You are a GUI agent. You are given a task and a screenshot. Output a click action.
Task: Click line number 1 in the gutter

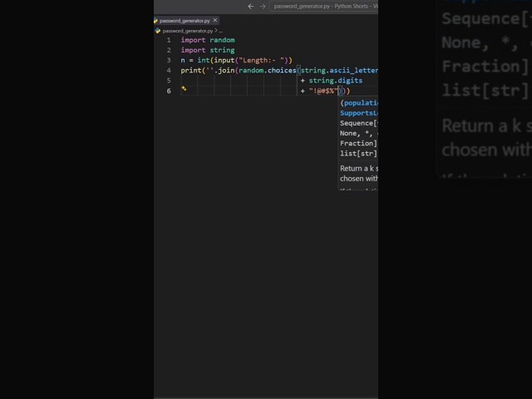169,40
